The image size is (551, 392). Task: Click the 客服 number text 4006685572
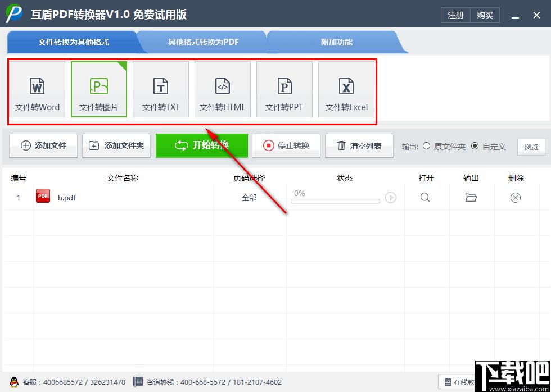pyautogui.click(x=63, y=382)
